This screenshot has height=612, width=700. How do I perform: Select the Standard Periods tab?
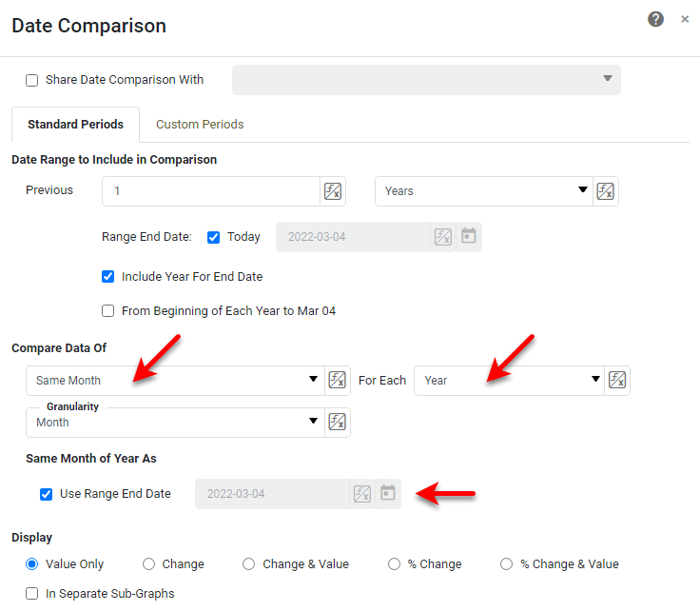click(75, 125)
